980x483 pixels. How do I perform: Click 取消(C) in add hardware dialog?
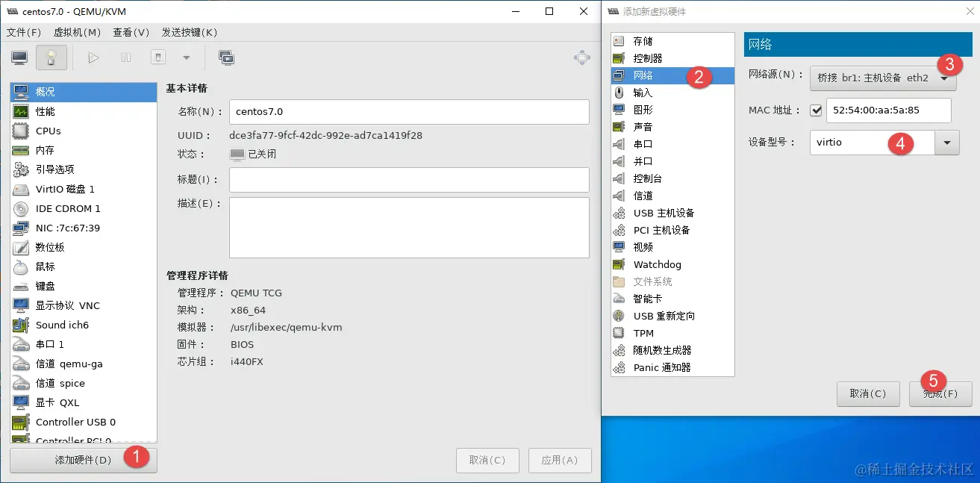(868, 393)
